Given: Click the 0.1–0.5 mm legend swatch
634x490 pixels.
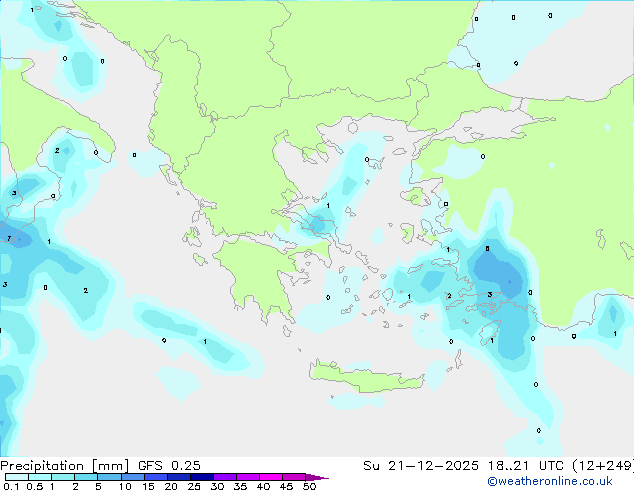Looking at the screenshot, I should point(17,477).
